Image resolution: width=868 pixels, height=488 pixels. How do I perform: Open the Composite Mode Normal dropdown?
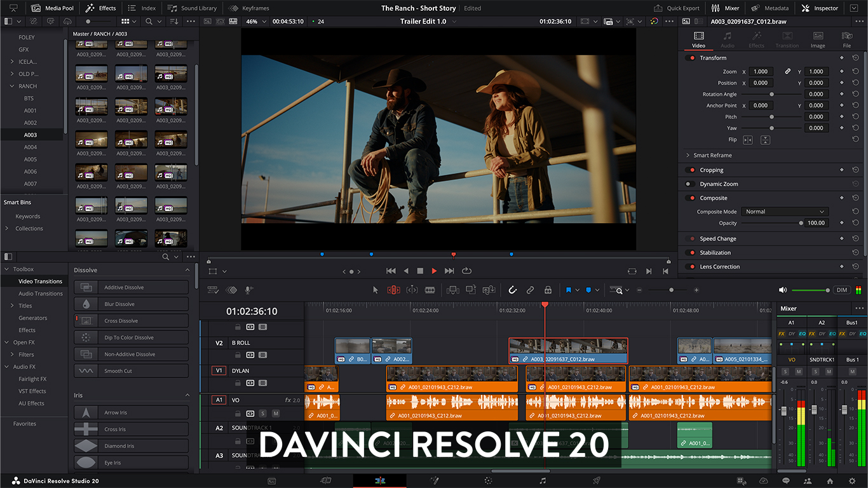click(784, 212)
